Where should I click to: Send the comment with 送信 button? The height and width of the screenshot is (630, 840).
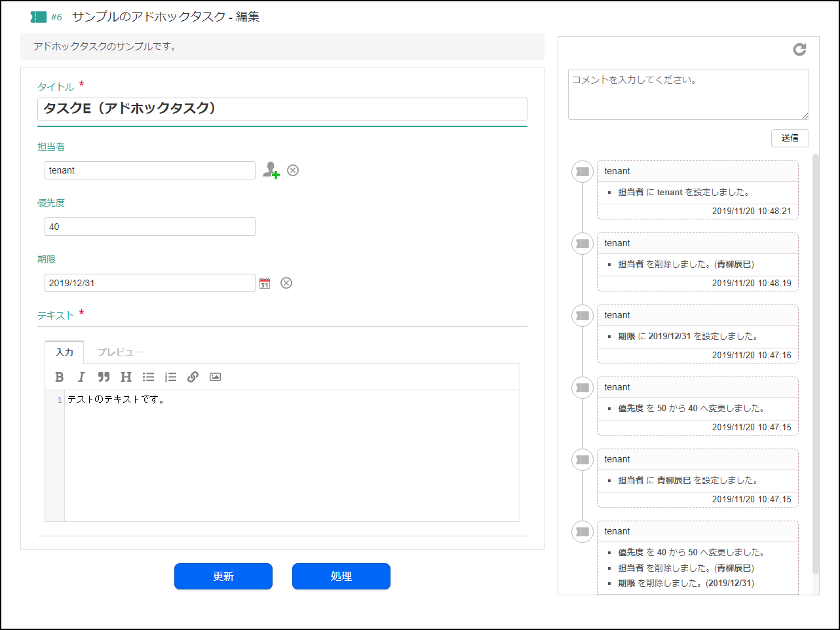[x=790, y=138]
